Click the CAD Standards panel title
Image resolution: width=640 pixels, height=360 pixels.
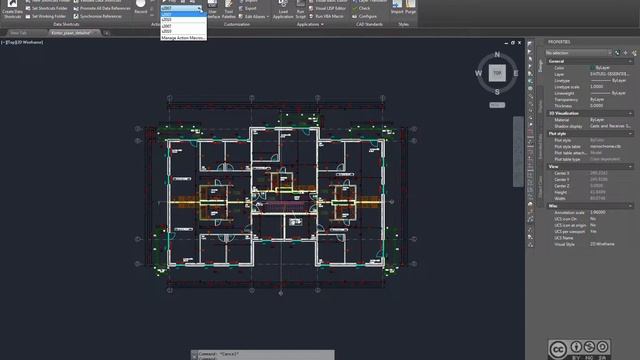[369, 24]
